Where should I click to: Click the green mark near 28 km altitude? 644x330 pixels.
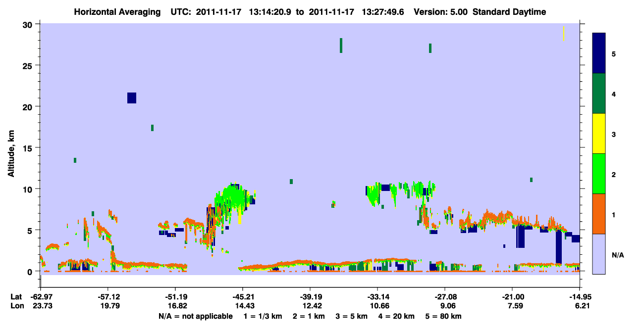pyautogui.click(x=341, y=46)
